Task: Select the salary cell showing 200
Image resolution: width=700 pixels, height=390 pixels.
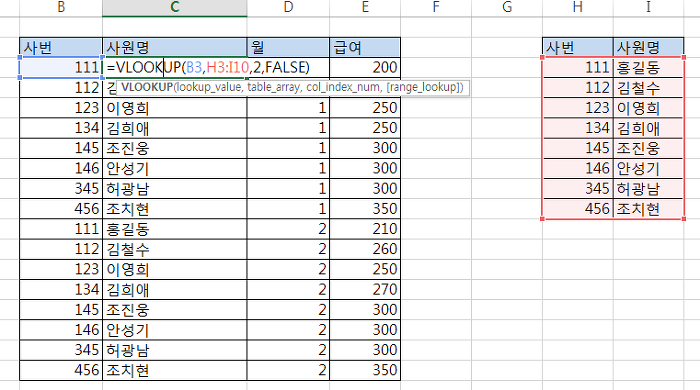Action: click(x=365, y=67)
